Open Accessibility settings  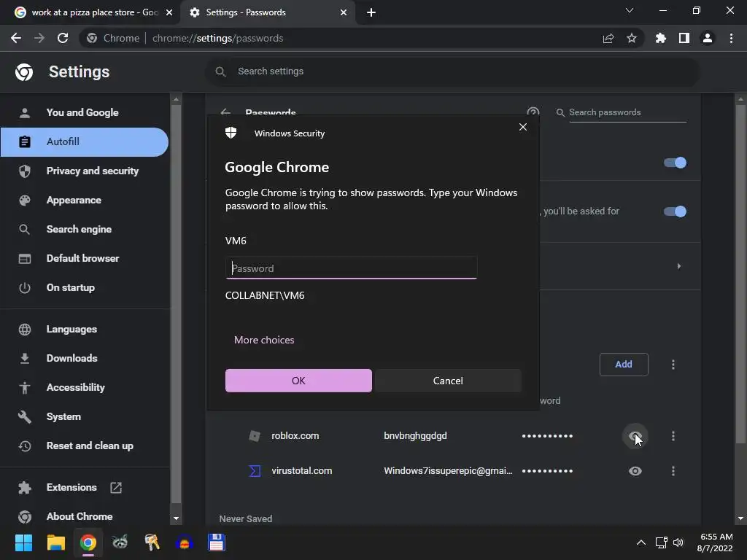coord(85,388)
